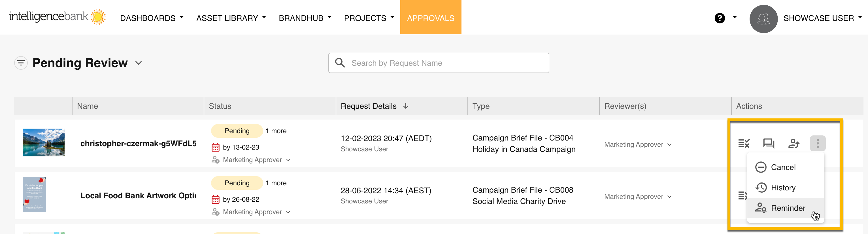Open comments icon for first request
The width and height of the screenshot is (868, 234).
click(x=769, y=144)
